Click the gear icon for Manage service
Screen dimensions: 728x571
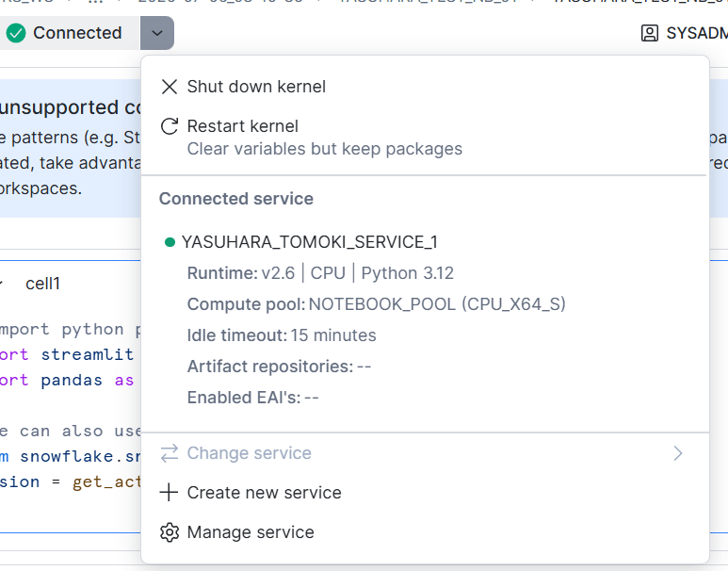pos(170,532)
